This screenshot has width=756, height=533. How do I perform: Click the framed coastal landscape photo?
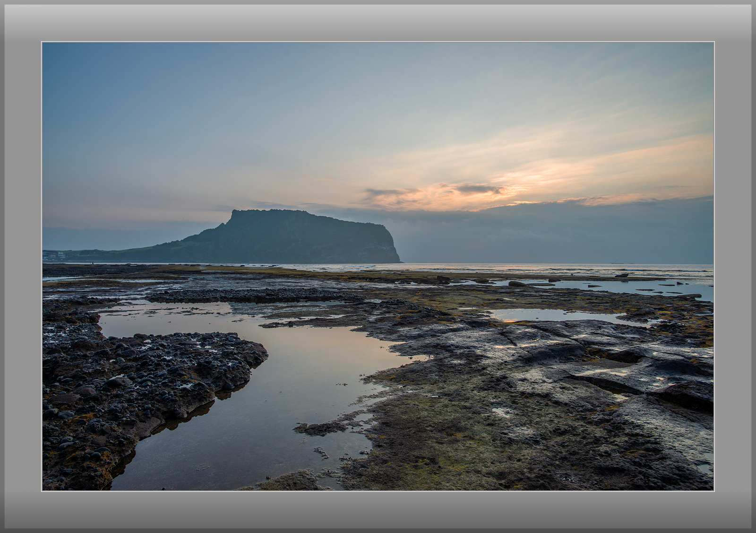[x=378, y=266]
